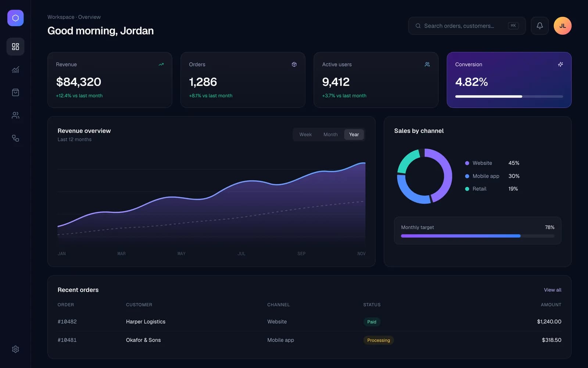
Task: Click the Workspace breadcrumb text
Action: 61,17
